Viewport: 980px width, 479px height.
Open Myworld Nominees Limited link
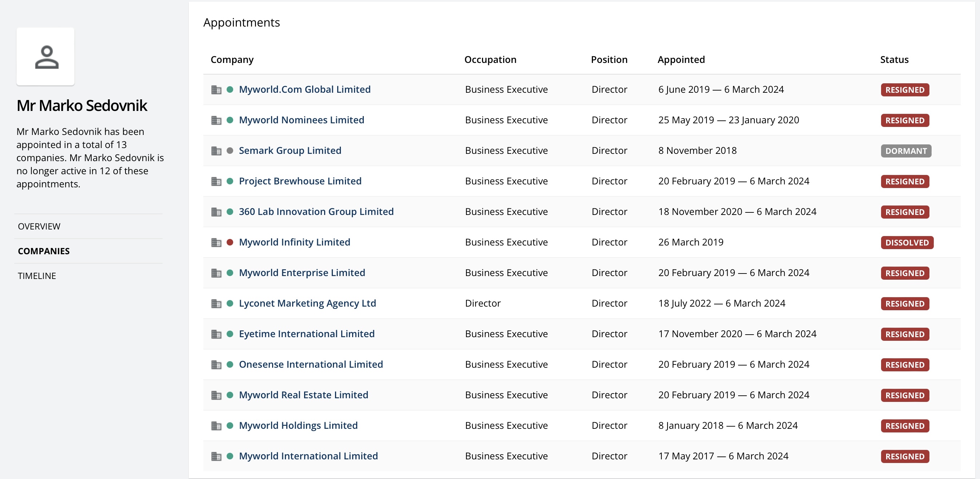coord(301,120)
